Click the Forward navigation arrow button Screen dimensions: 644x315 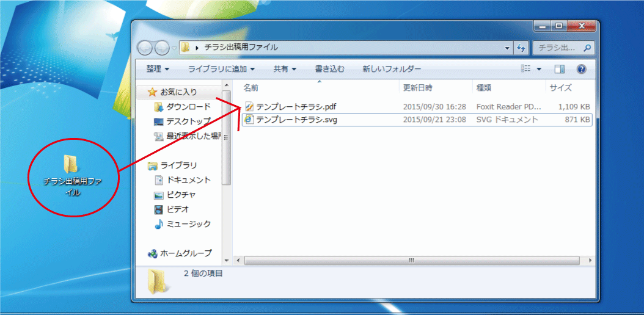pyautogui.click(x=161, y=48)
